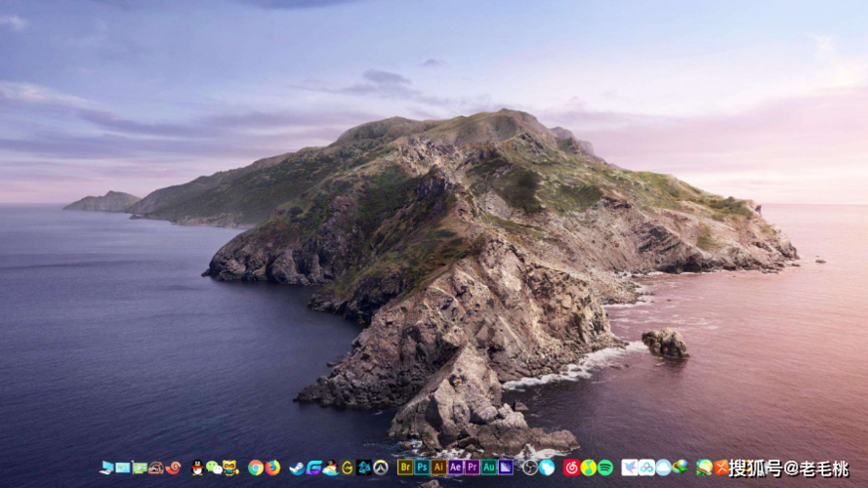The image size is (868, 488).
Task: Open Firefox browser
Action: 272,468
